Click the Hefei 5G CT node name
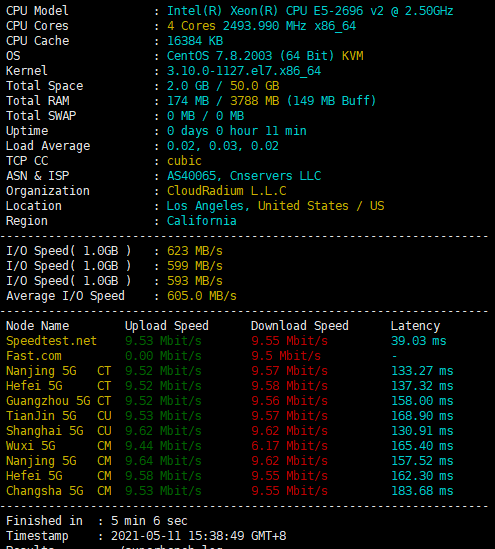The height and width of the screenshot is (549, 495). click(x=58, y=386)
